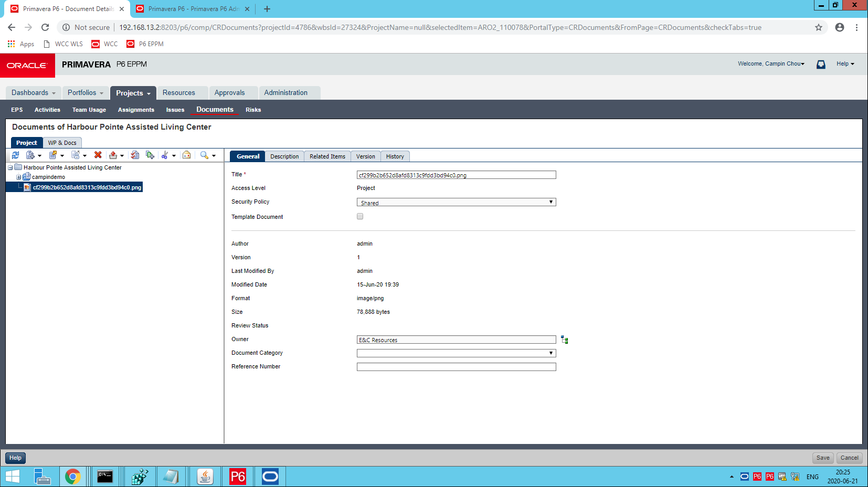Screen dimensions: 868x487
Task: Click the Reference Number input field
Action: coord(456,366)
